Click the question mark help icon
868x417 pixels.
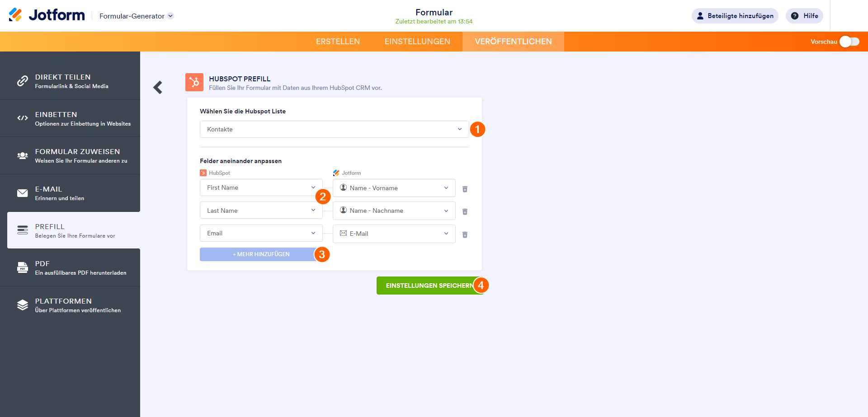pyautogui.click(x=794, y=16)
